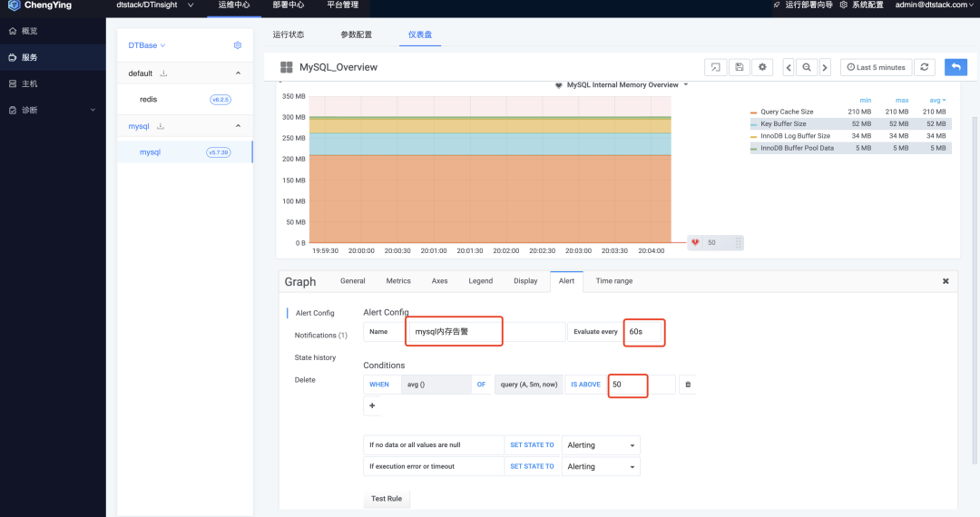Open the Last 5 minutes time picker

pos(876,67)
